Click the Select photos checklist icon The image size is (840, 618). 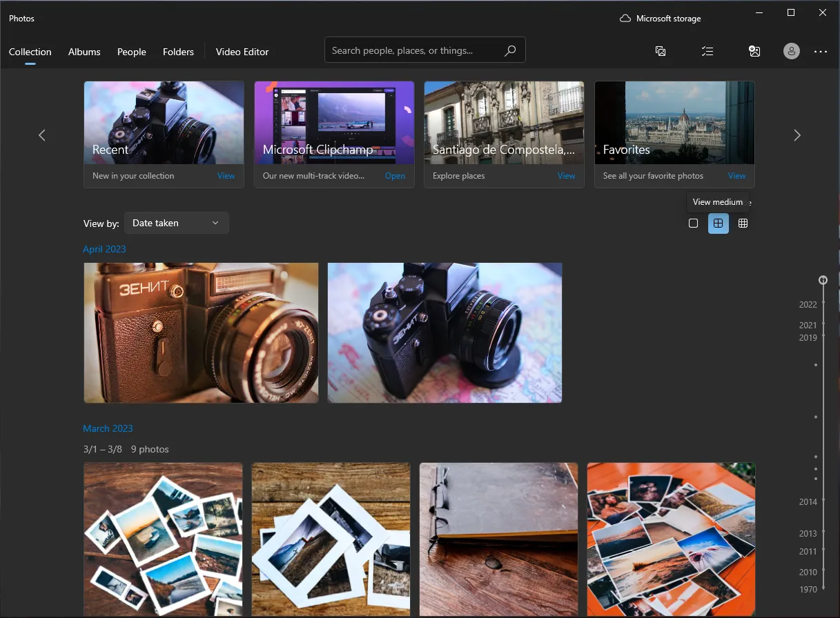click(707, 51)
